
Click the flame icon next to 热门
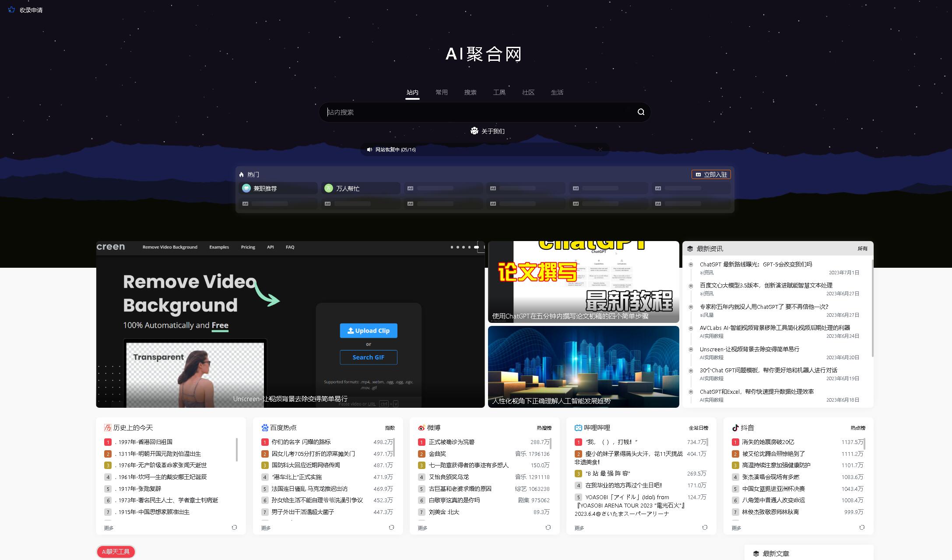pos(242,175)
